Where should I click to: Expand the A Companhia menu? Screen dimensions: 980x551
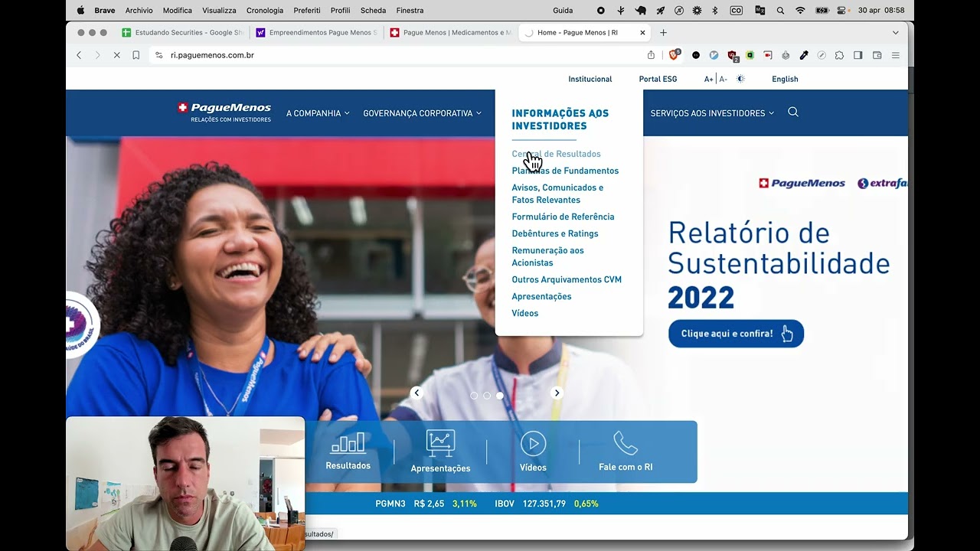click(318, 113)
